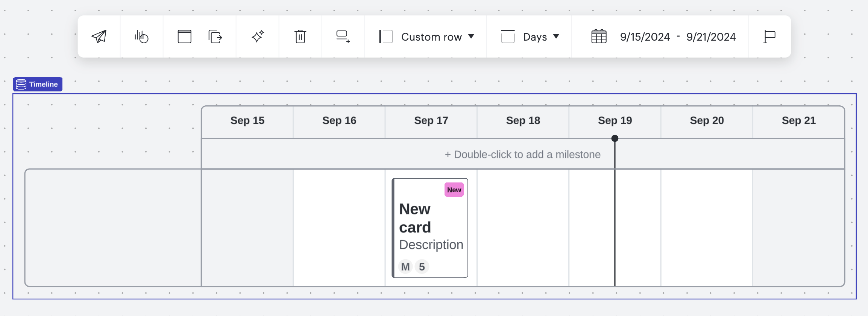The image size is (868, 316).
Task: Click the 5 badge on the card
Action: [x=422, y=266]
